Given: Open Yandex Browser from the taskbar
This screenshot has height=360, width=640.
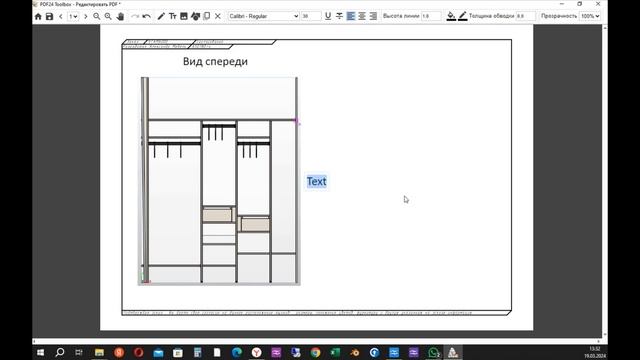Looking at the screenshot, I should [256, 352].
